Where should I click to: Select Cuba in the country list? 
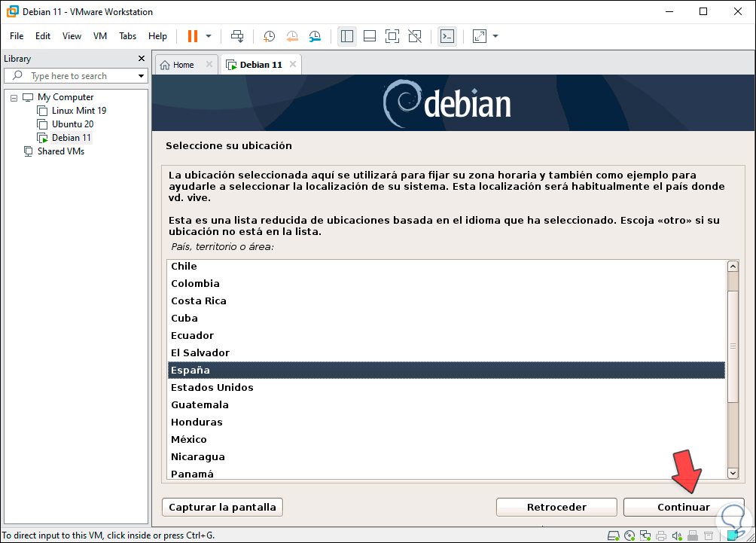447,319
